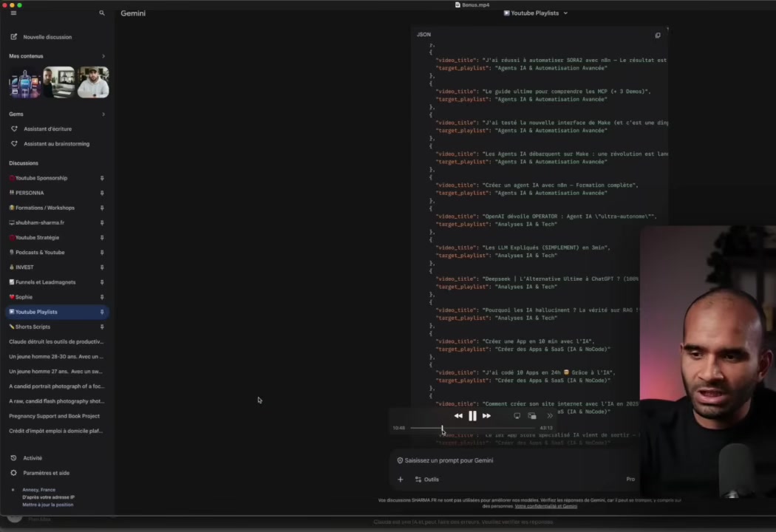
Task: Toggle the pin on Shorts Scripts discussion
Action: click(x=102, y=327)
